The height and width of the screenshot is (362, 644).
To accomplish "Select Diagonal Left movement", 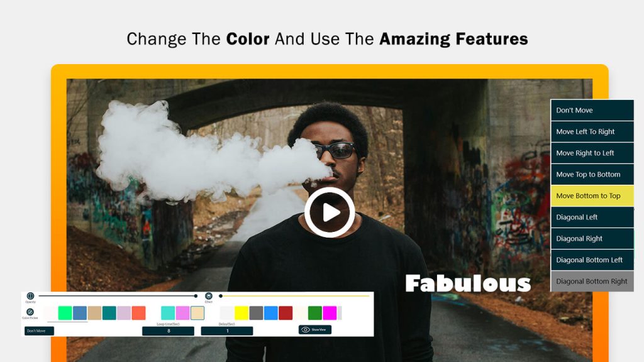I will [592, 217].
